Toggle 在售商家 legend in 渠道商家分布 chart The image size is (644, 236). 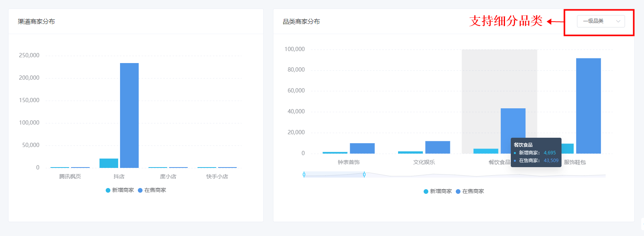(152, 190)
